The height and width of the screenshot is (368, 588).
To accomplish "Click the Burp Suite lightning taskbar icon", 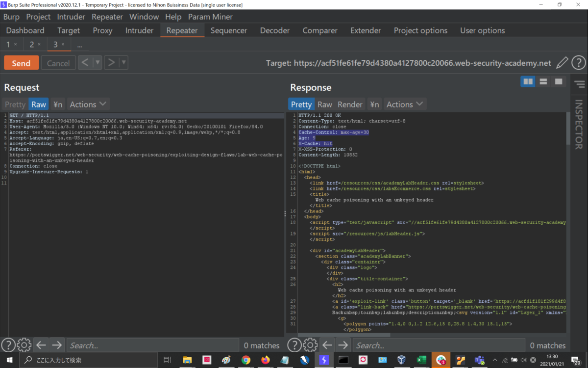I will (x=323, y=360).
